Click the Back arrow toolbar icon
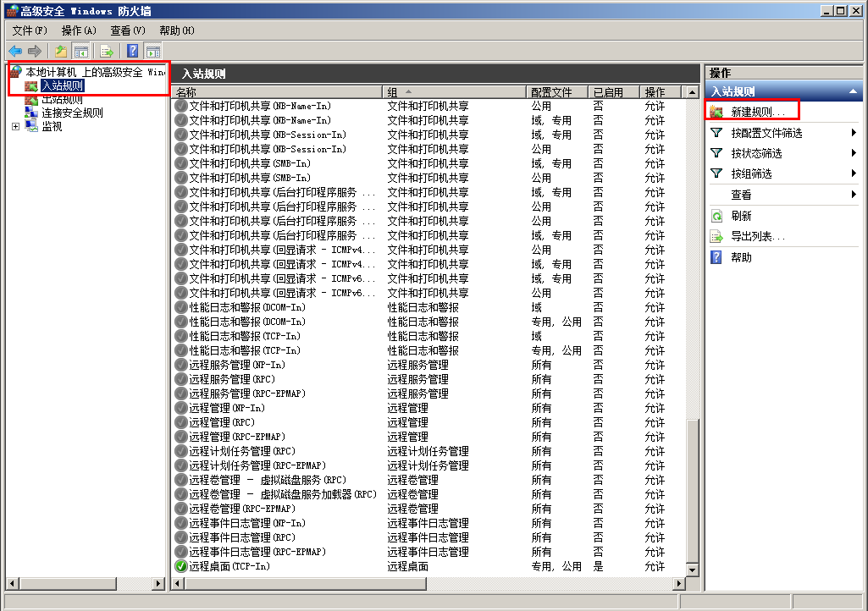The image size is (868, 611). point(15,51)
